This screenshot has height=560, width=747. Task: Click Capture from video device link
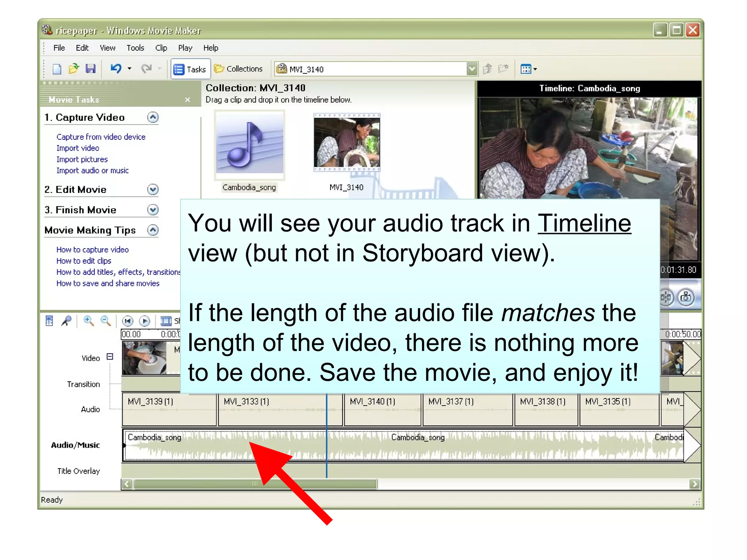point(101,137)
